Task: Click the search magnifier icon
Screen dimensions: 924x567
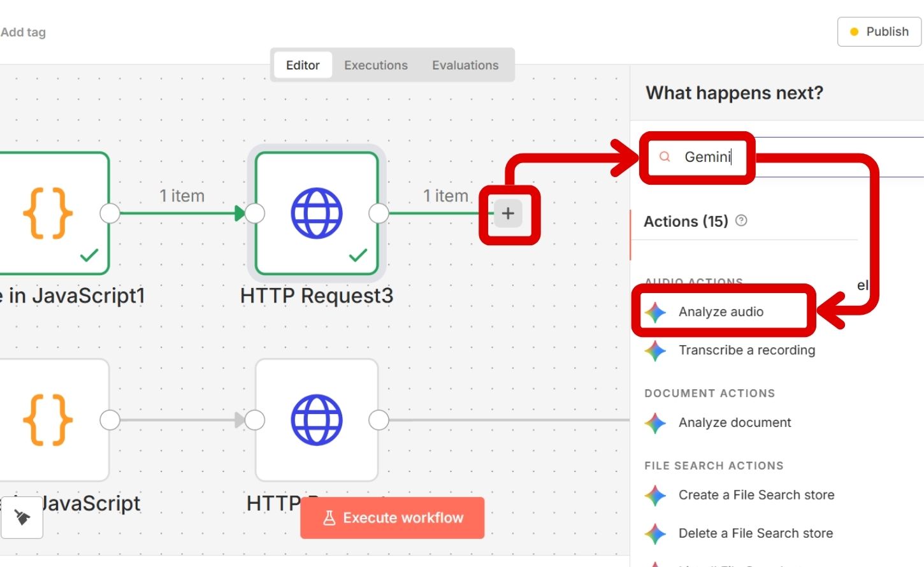Action: 665,157
